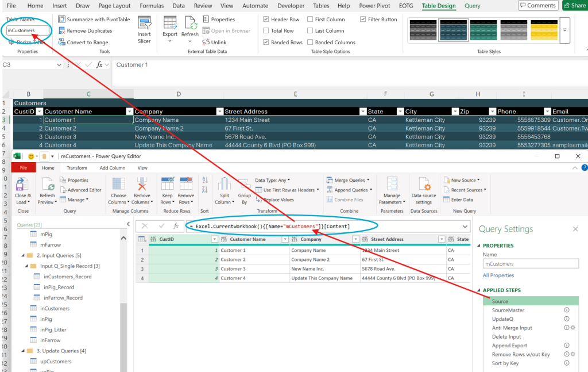Click Remove Duplicates in Tools group
The image size is (588, 372).
click(85, 31)
